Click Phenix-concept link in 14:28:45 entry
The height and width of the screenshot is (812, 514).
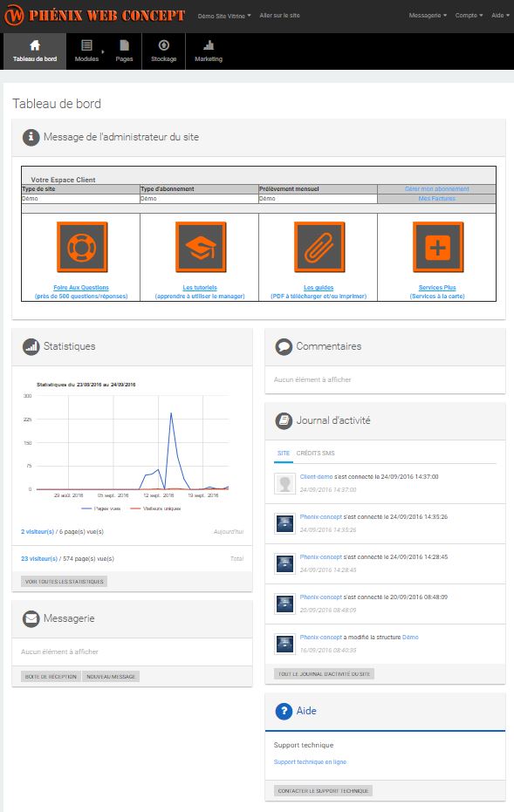(x=321, y=556)
